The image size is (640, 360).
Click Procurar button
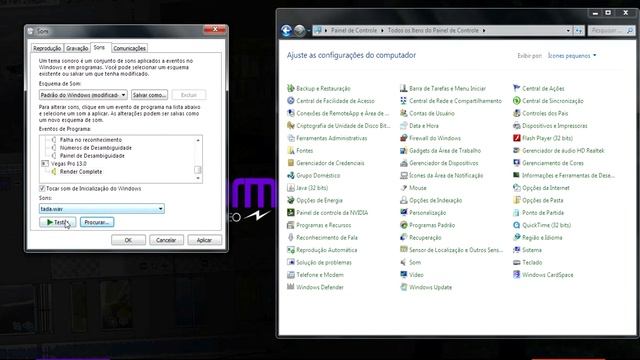coord(97,222)
